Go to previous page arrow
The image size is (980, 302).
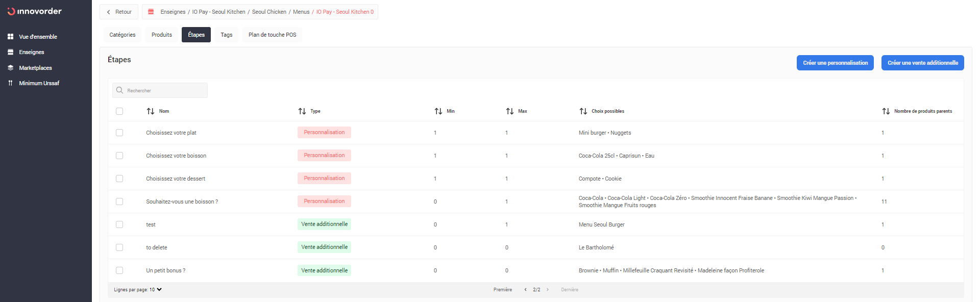[525, 290]
